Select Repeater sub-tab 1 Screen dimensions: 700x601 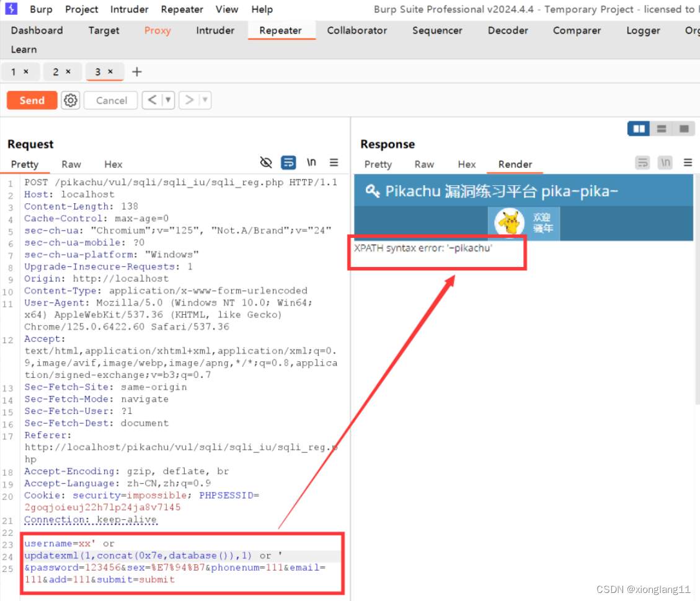coord(14,71)
